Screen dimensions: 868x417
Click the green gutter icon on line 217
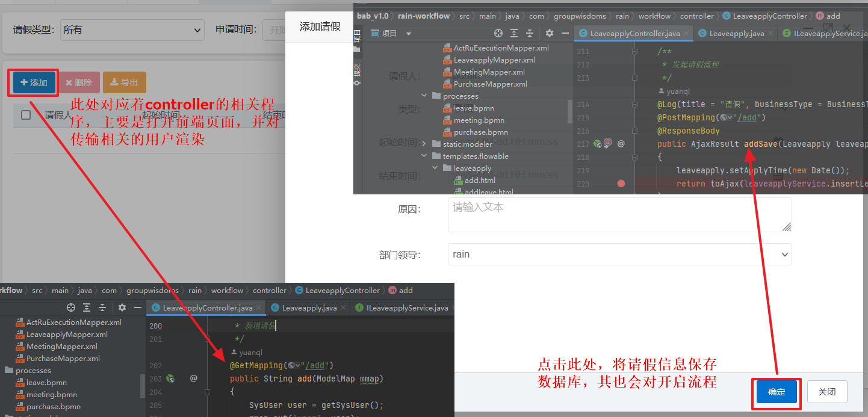[x=597, y=144]
